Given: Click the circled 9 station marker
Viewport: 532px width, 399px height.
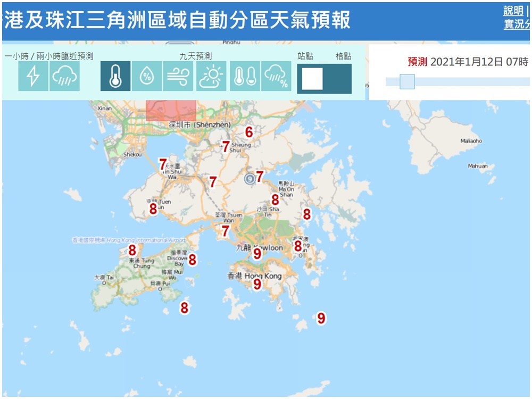Looking at the screenshot, I should click(250, 178).
